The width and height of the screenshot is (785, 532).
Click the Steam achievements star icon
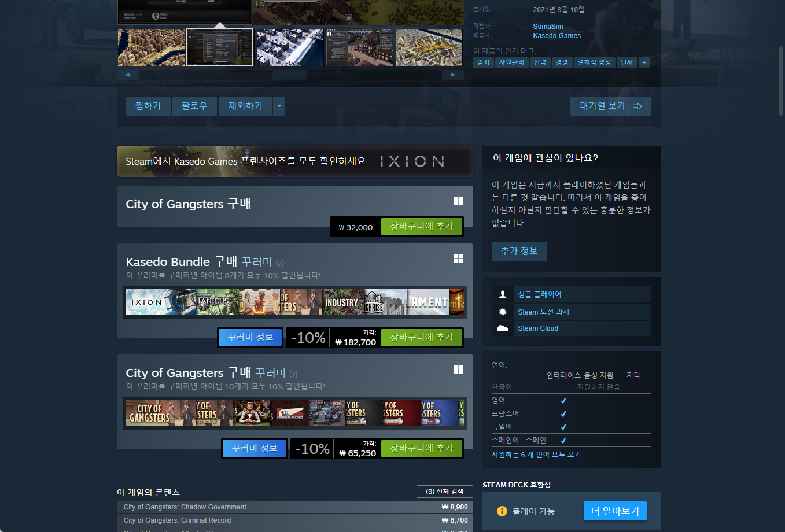(503, 312)
